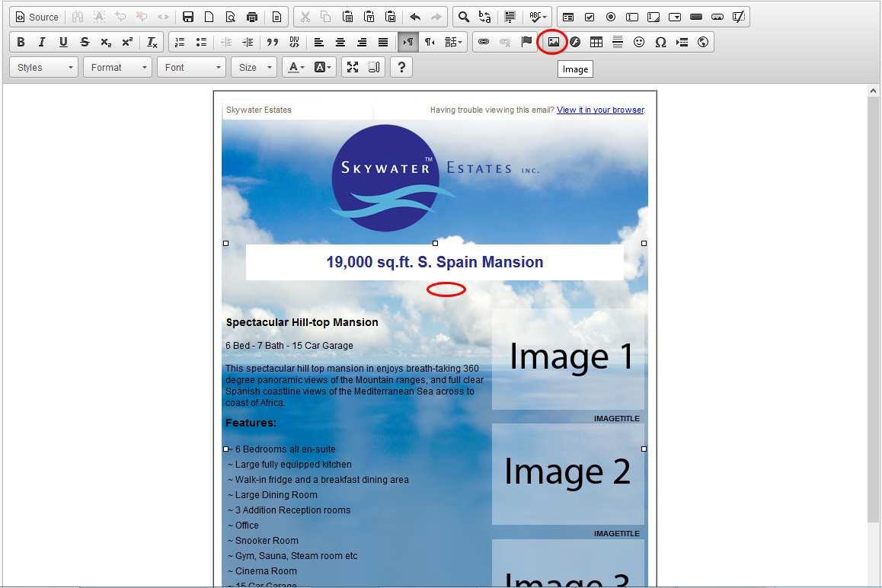Insert a Page Break
This screenshot has height=588, width=882.
[682, 42]
